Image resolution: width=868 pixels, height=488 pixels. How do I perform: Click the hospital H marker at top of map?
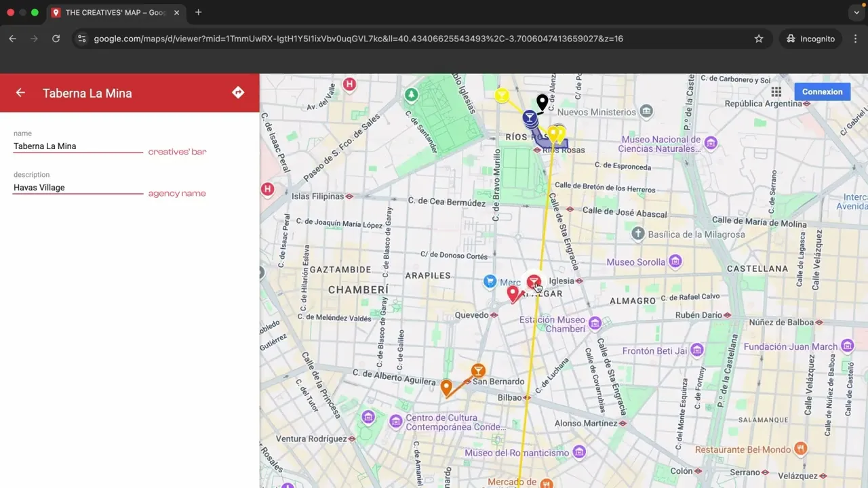coord(349,85)
